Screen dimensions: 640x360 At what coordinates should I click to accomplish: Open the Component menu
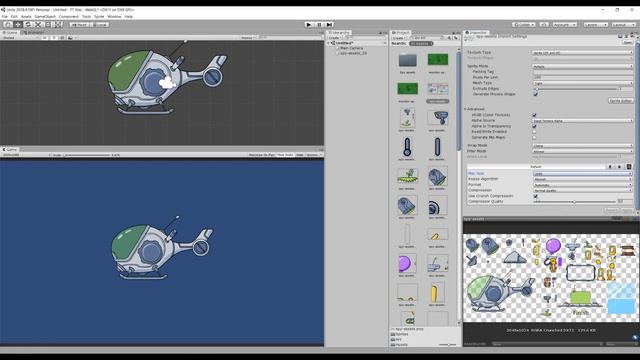point(69,16)
